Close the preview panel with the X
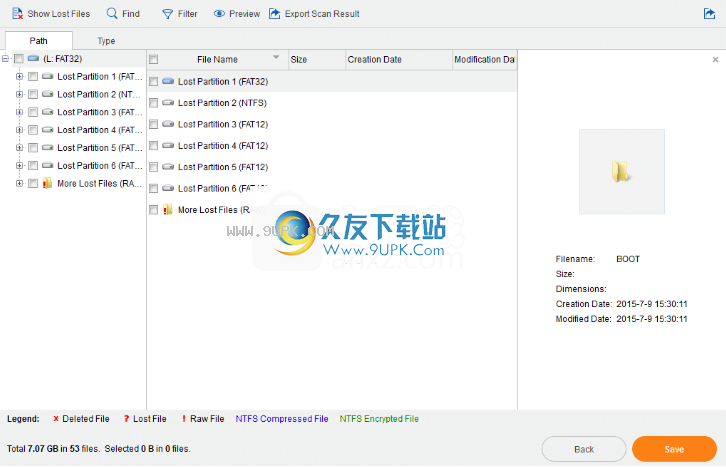This screenshot has height=467, width=726. [715, 59]
